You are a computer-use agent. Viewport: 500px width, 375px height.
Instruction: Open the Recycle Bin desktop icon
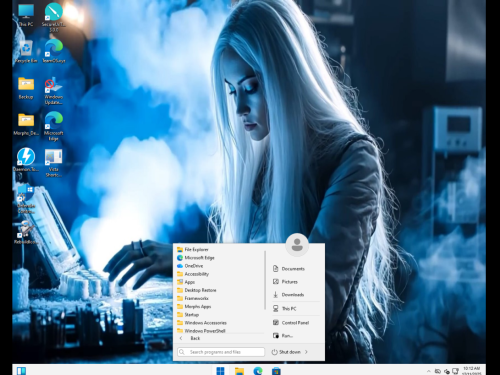[x=26, y=52]
